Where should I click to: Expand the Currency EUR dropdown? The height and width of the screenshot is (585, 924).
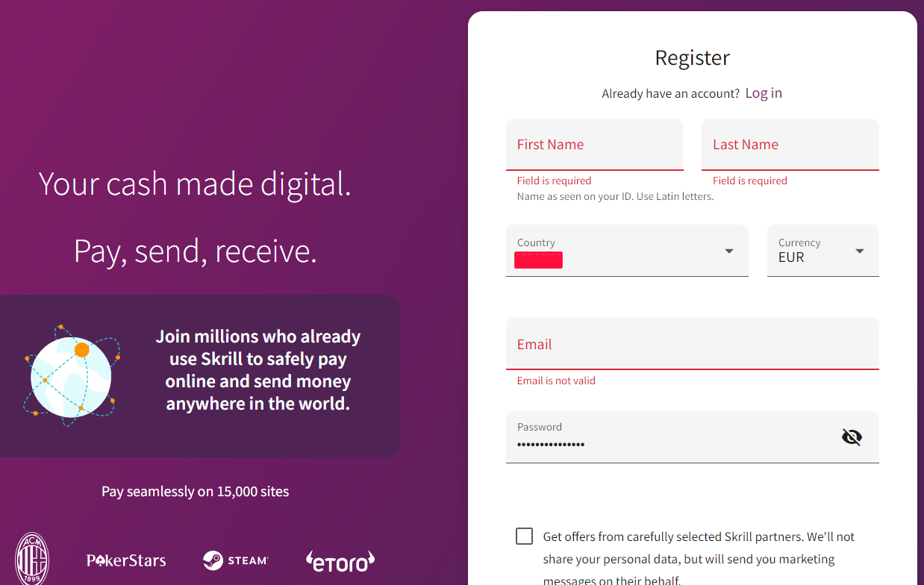tap(823, 251)
